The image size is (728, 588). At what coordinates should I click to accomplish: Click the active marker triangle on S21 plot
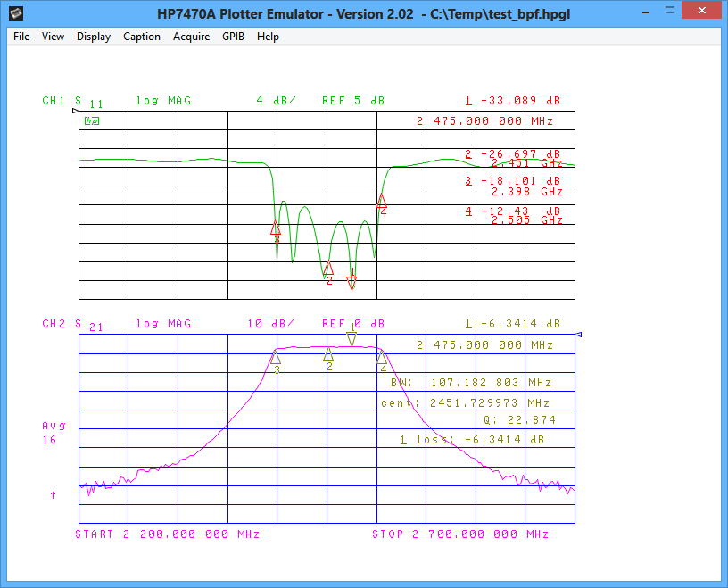click(x=352, y=338)
